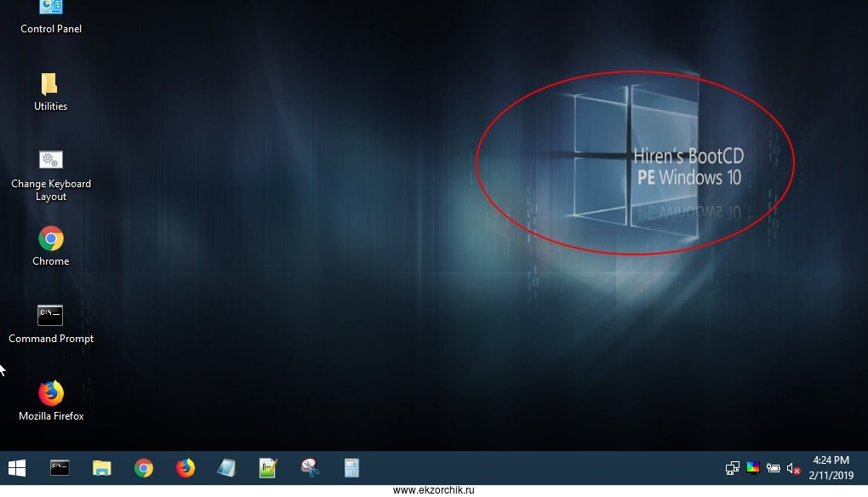Click the colorful display tray icon
The width and height of the screenshot is (868, 497).
click(753, 468)
